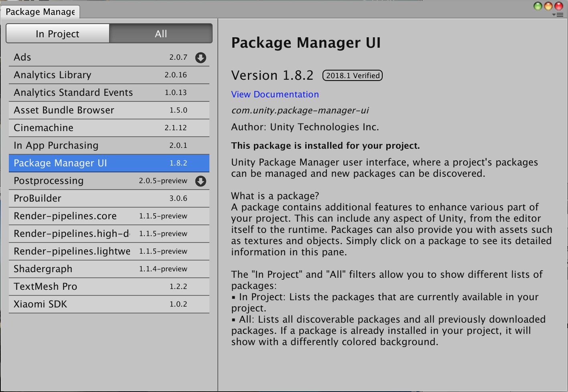The image size is (568, 392).
Task: Select the Package Manager UI row
Action: 109,163
